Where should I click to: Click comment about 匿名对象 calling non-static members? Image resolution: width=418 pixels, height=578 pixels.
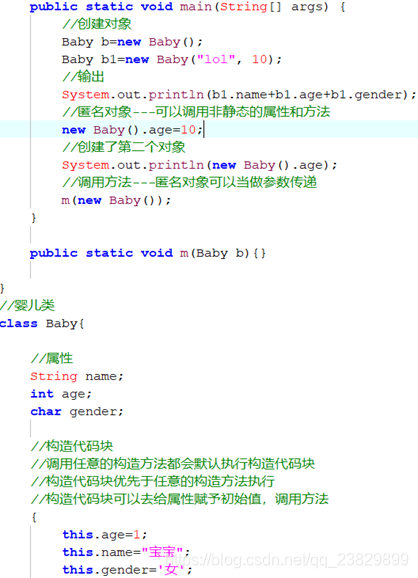196,112
